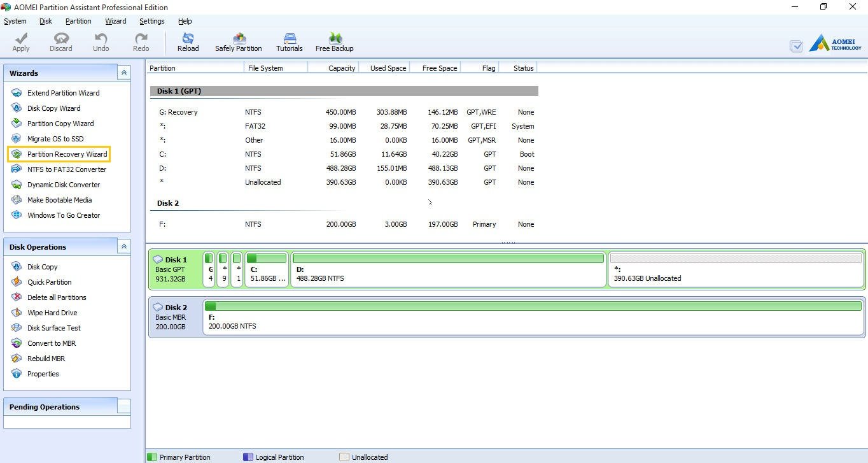Click the disk Properties icon
The width and height of the screenshot is (868, 463).
point(17,374)
